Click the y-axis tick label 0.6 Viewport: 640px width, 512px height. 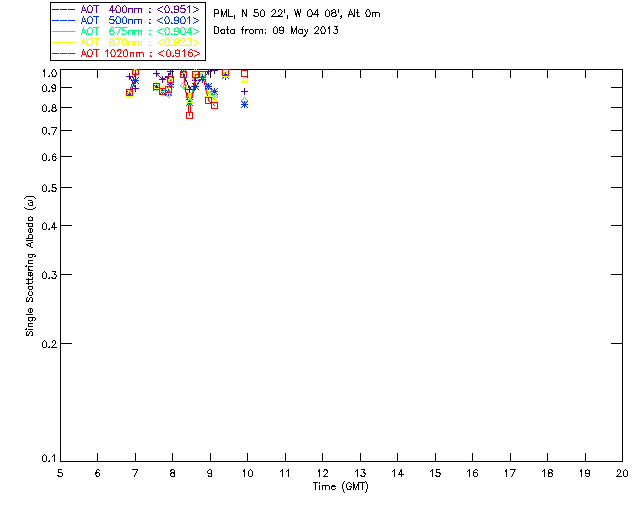[49, 157]
